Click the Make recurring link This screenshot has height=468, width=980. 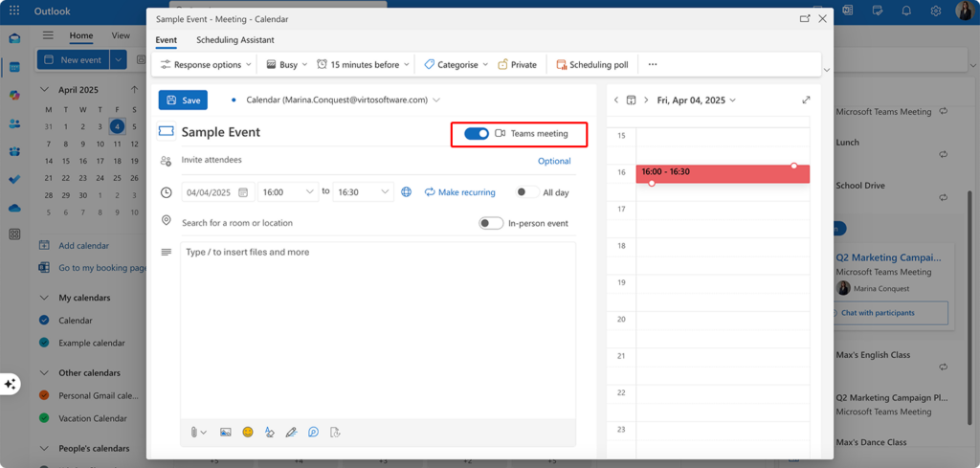pyautogui.click(x=459, y=192)
